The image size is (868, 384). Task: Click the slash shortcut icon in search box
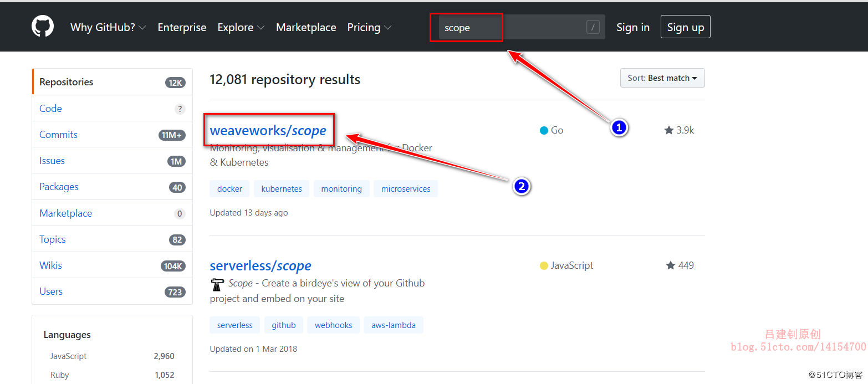point(593,27)
